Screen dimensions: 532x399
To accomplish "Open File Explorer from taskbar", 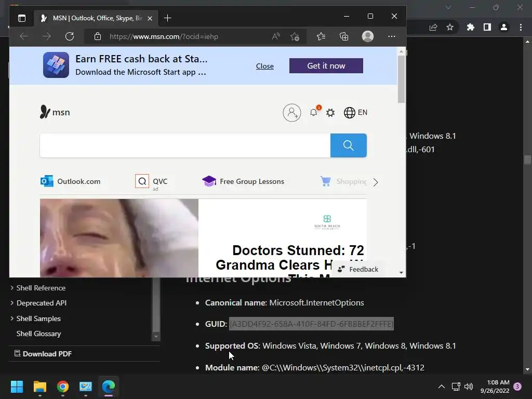I will point(39,387).
